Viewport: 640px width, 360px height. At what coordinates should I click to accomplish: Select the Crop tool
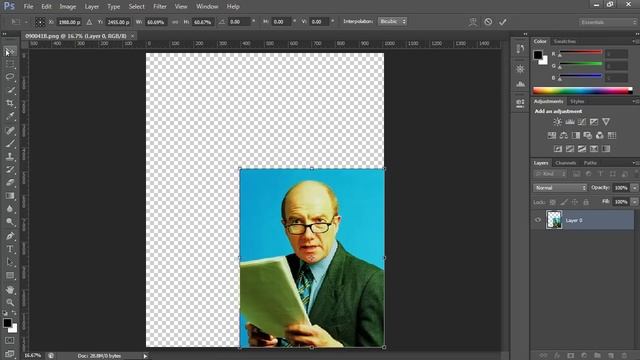coord(10,103)
